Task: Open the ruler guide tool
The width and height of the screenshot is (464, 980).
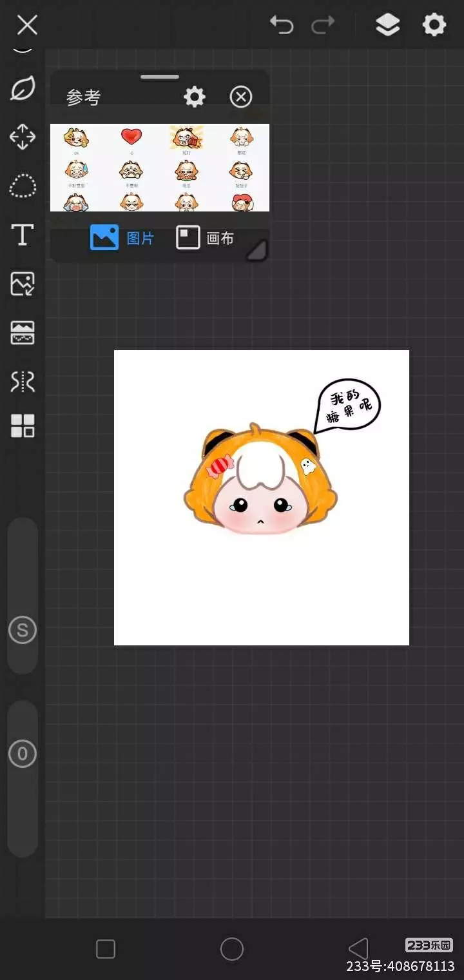Action: [x=23, y=333]
